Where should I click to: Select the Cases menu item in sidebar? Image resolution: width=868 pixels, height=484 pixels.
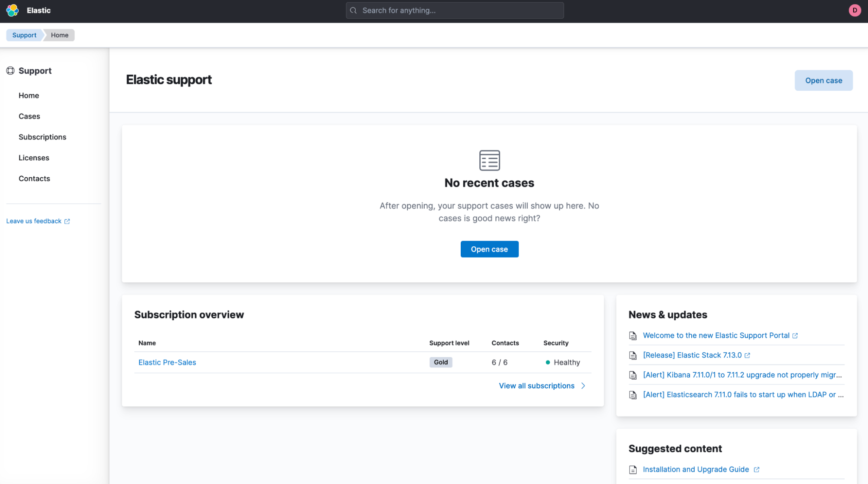pyautogui.click(x=30, y=116)
